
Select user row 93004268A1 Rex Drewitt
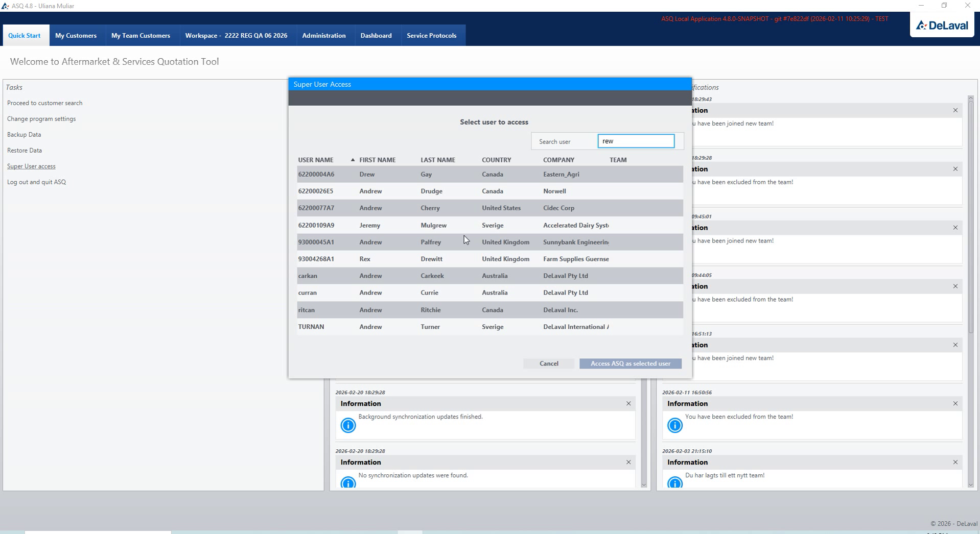[490, 259]
